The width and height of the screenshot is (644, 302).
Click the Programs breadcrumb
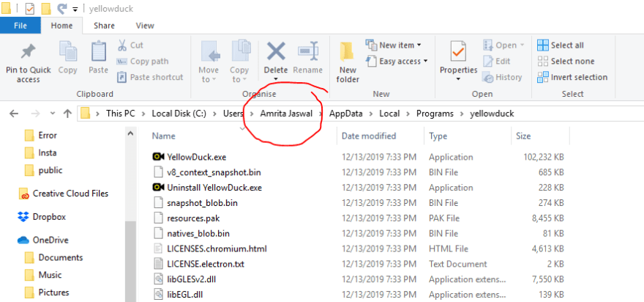click(x=435, y=114)
